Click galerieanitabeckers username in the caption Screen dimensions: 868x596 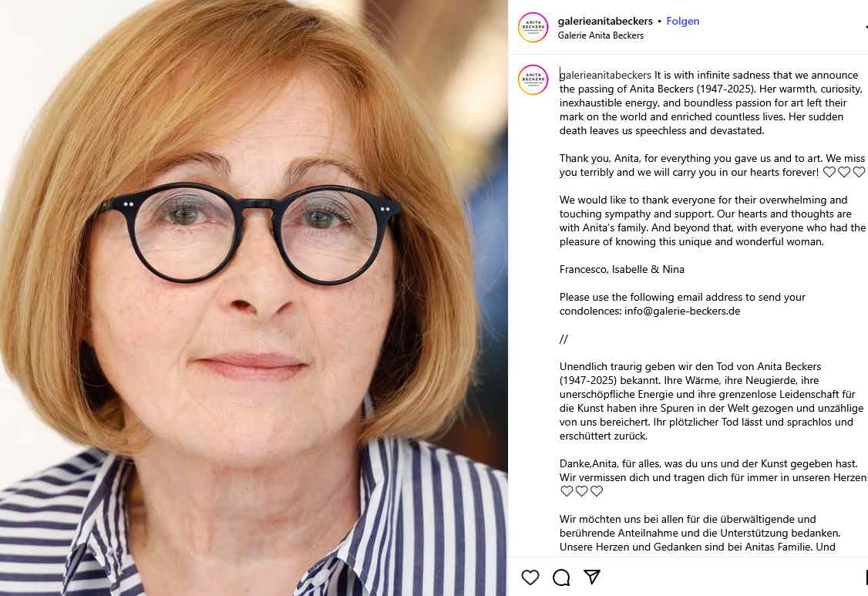[x=606, y=75]
